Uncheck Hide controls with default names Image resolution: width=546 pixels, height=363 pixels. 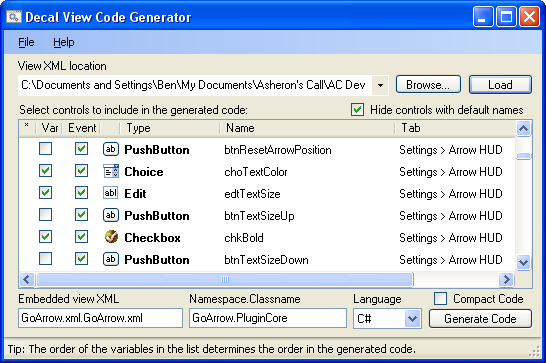coord(358,110)
